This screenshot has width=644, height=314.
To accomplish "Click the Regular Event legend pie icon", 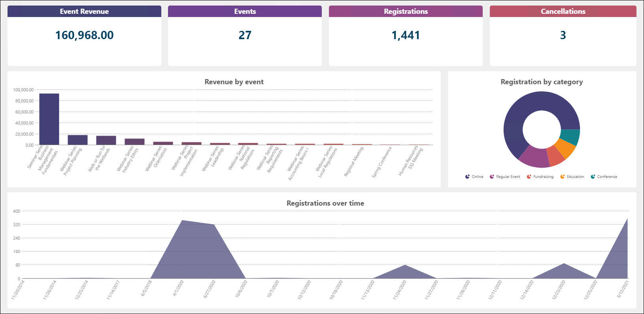I will coord(492,177).
